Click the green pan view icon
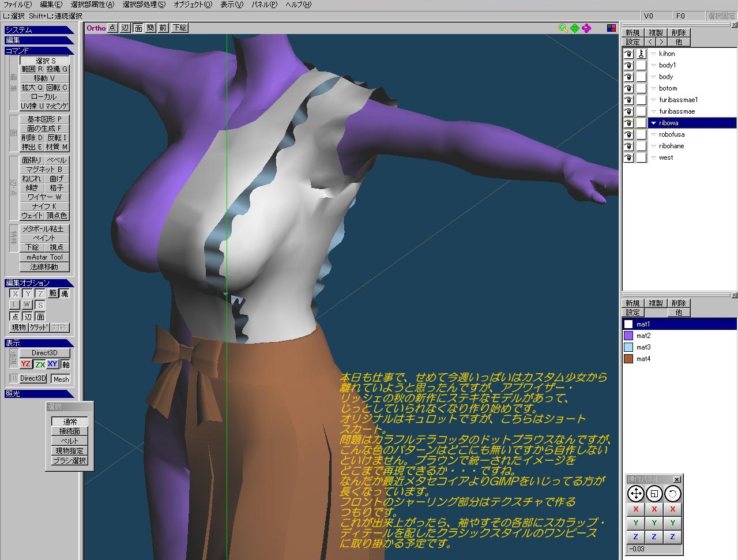This screenshot has width=738, height=560. click(575, 28)
